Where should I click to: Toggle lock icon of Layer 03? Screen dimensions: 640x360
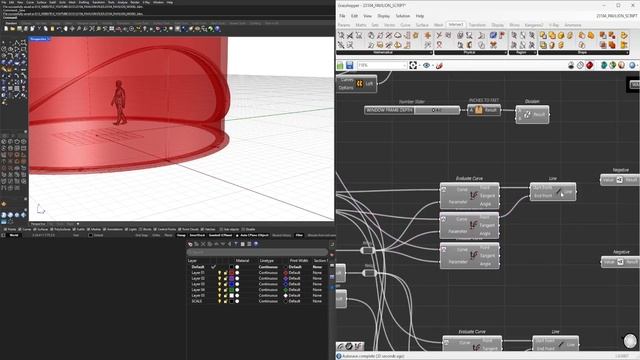pos(225,284)
